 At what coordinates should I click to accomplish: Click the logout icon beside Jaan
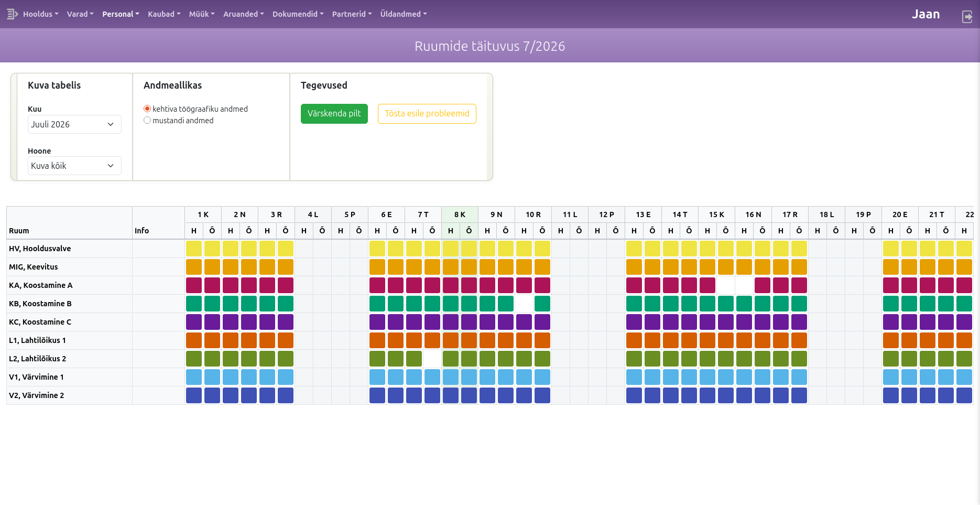point(967,17)
